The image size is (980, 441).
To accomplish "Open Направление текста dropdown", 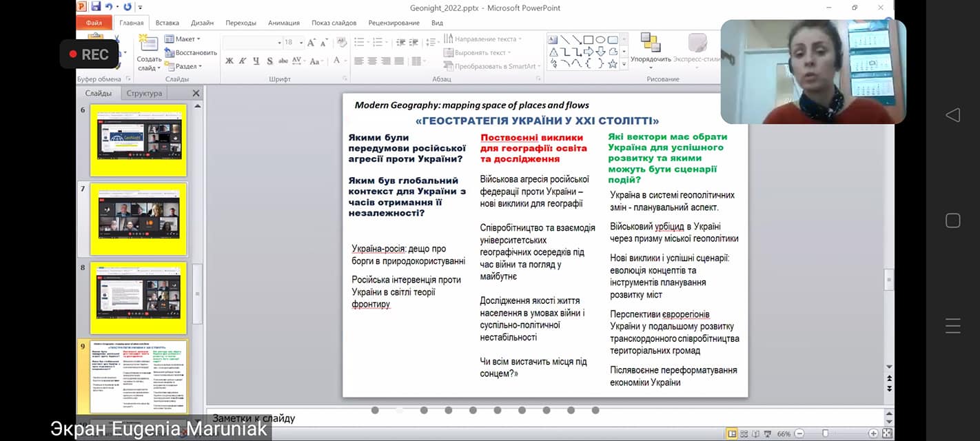I will pyautogui.click(x=483, y=39).
